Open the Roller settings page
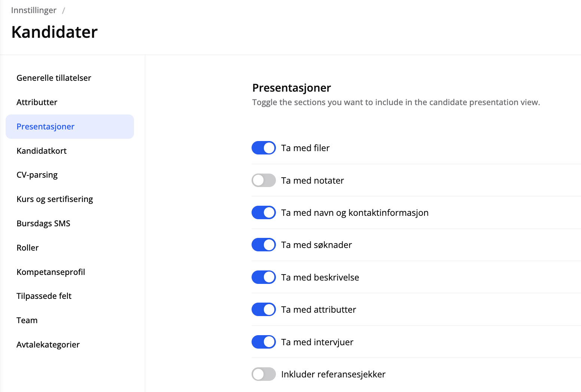 click(28, 248)
